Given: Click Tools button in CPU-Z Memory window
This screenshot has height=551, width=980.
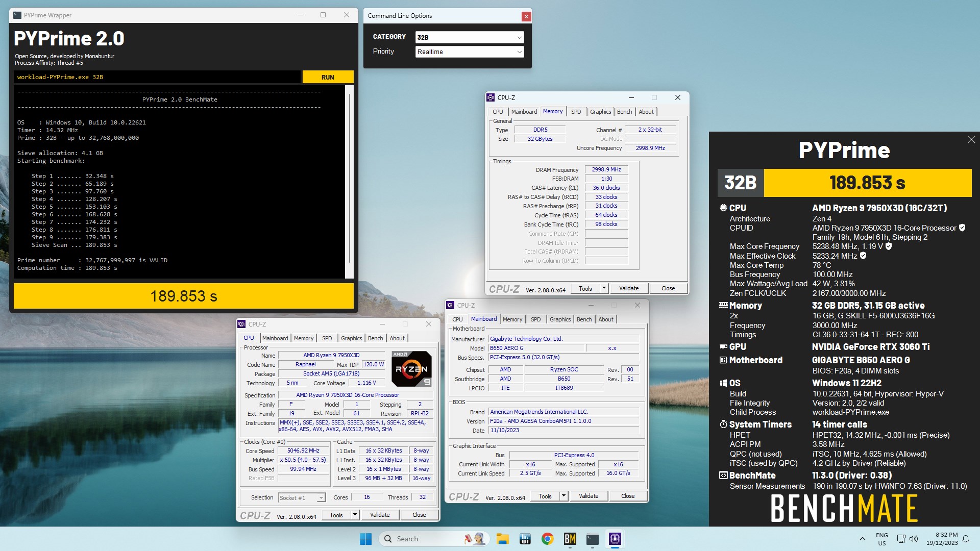Looking at the screenshot, I should click(585, 288).
